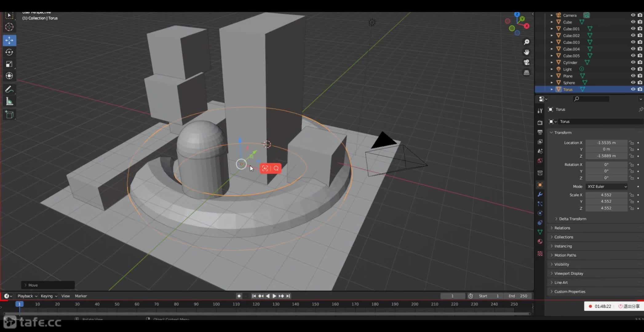
Task: Expand the Cube.003 outliner row
Action: [552, 42]
